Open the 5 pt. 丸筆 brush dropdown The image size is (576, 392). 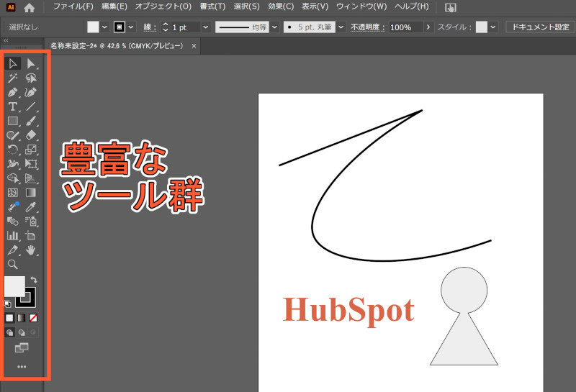(x=341, y=27)
